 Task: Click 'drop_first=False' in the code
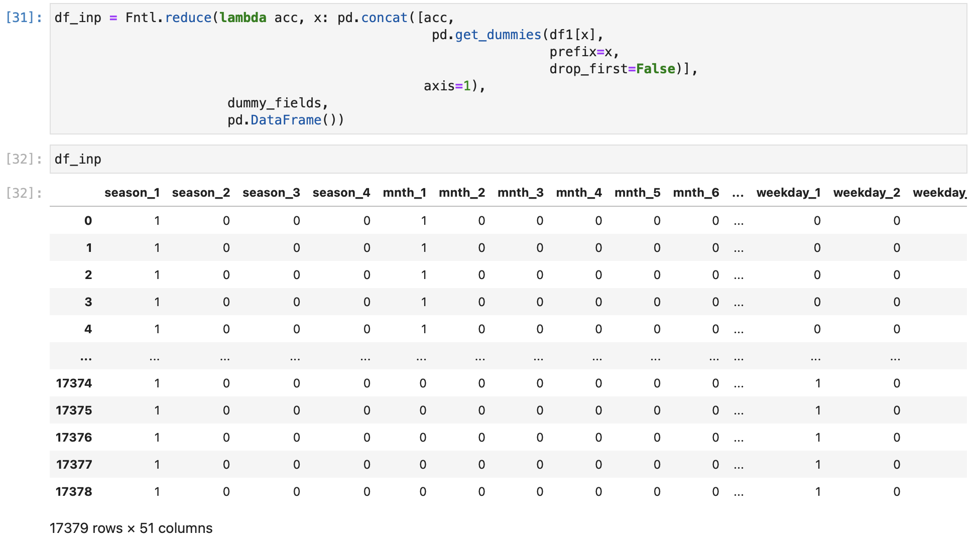612,69
